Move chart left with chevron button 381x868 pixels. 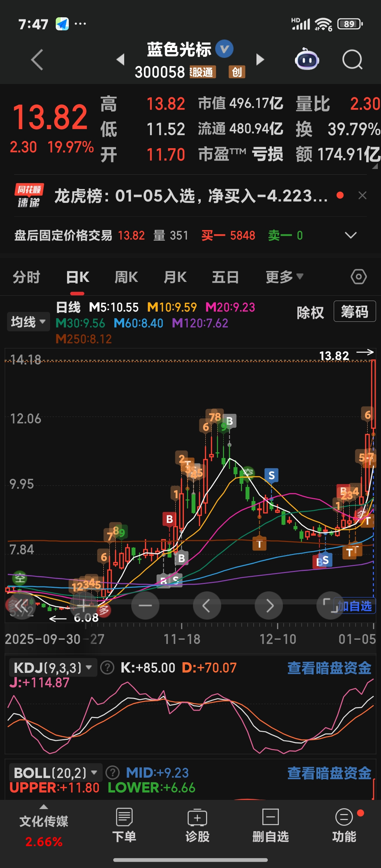pos(207,605)
